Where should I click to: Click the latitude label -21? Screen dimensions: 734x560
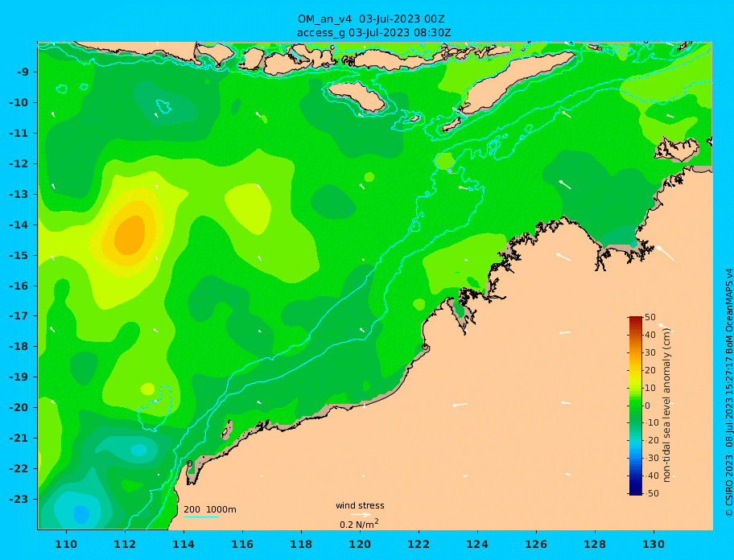(19, 439)
